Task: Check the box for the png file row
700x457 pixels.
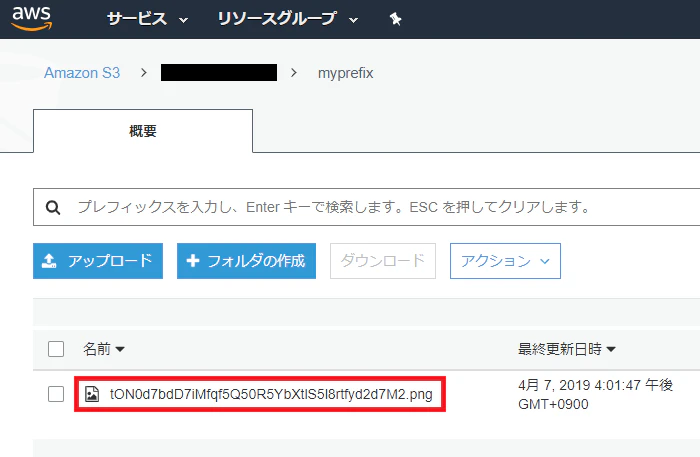Action: (56, 394)
